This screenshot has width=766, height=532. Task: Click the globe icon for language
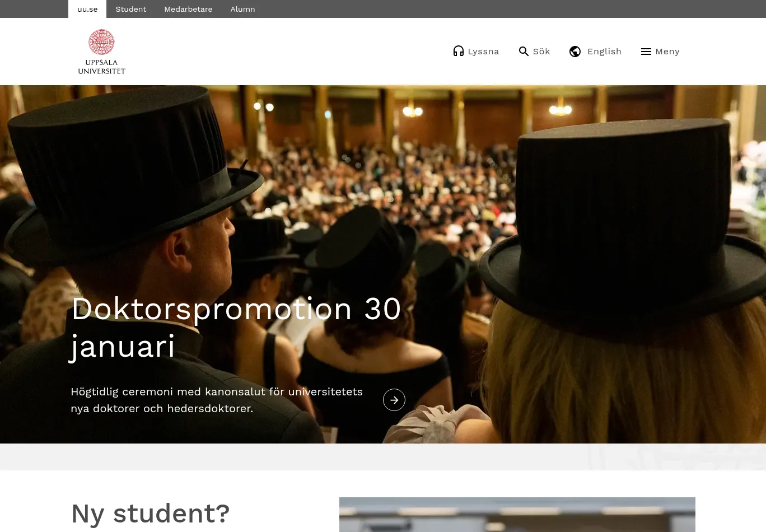(x=575, y=52)
